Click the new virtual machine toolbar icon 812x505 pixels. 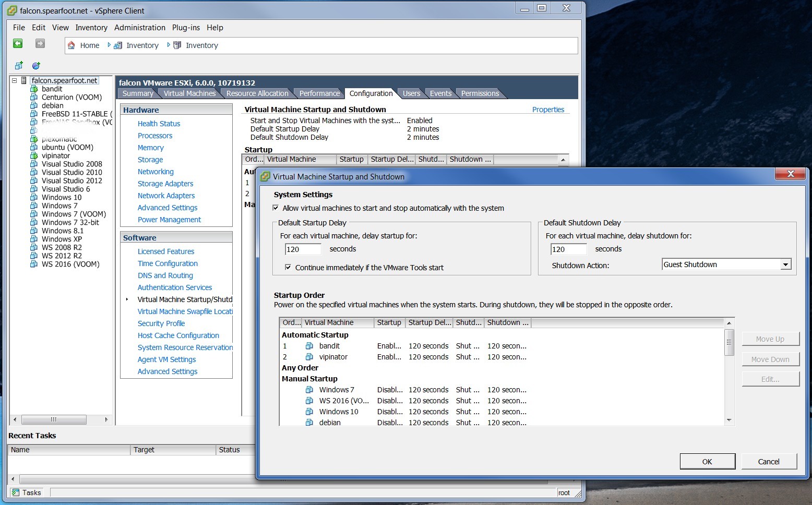point(19,66)
